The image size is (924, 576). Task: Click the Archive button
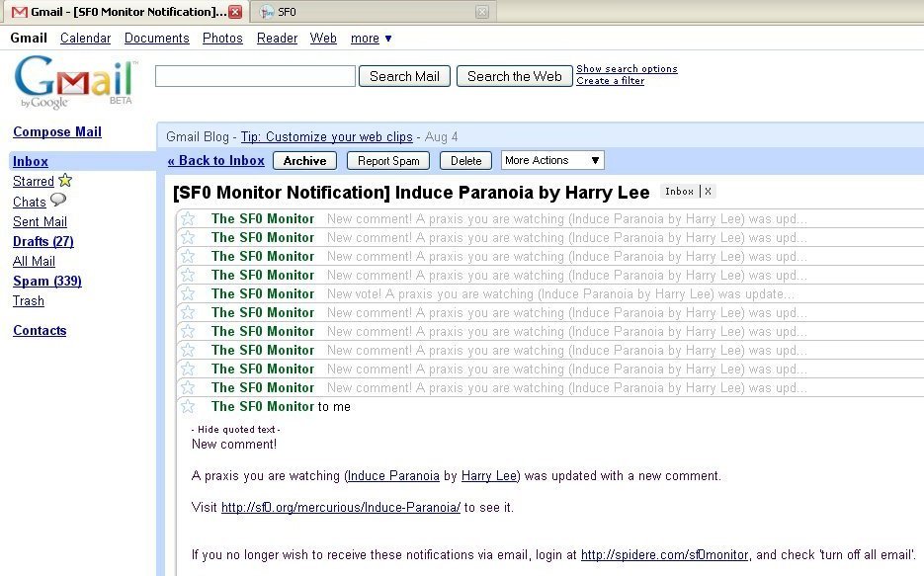(304, 161)
